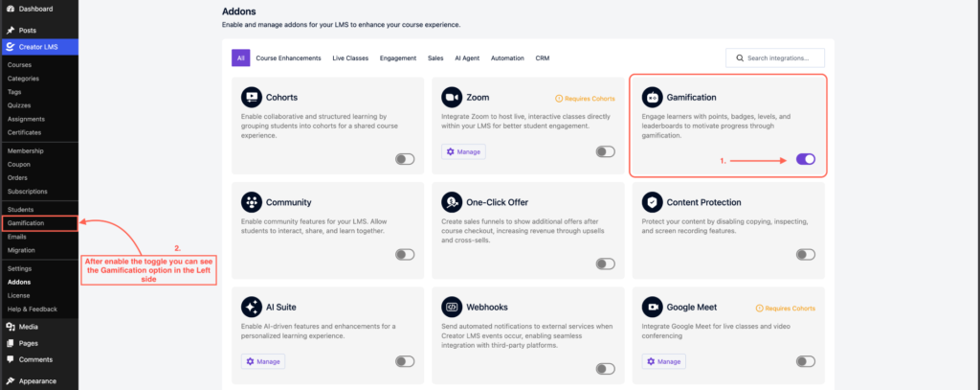The width and height of the screenshot is (980, 390).
Task: Click the Content Protection shield icon
Action: 652,202
